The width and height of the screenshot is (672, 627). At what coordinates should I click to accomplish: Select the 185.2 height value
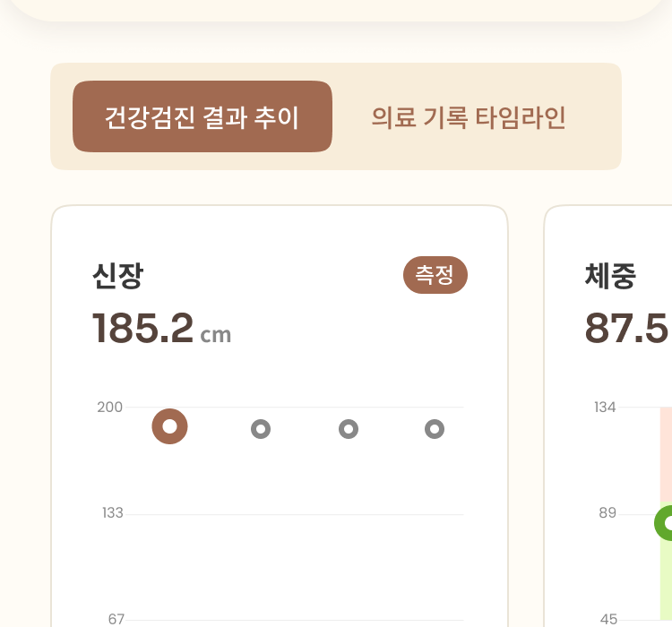[x=142, y=329]
